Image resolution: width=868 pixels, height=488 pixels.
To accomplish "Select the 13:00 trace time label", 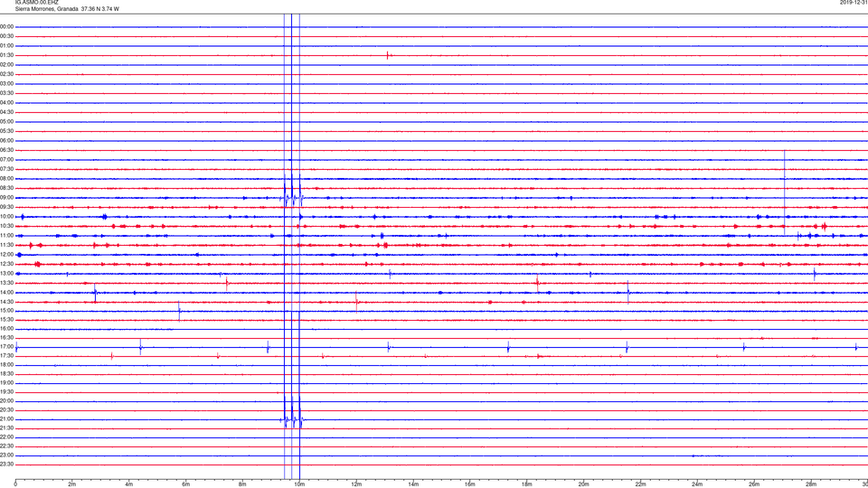I will pyautogui.click(x=6, y=273).
